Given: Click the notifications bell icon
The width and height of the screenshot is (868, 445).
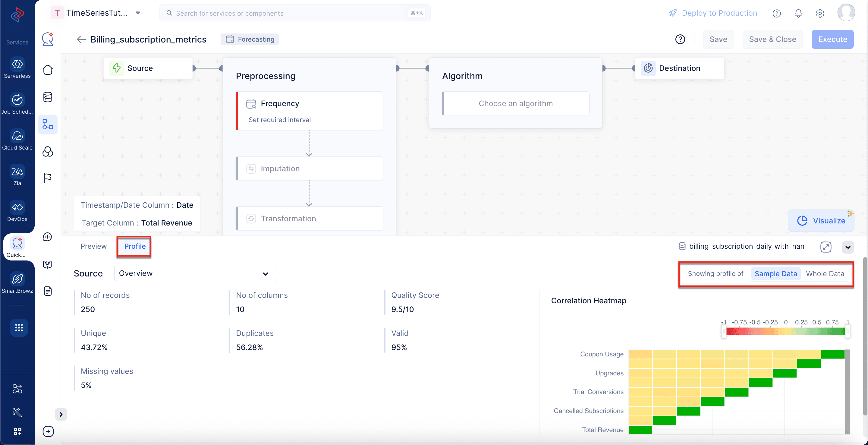Looking at the screenshot, I should (798, 13).
